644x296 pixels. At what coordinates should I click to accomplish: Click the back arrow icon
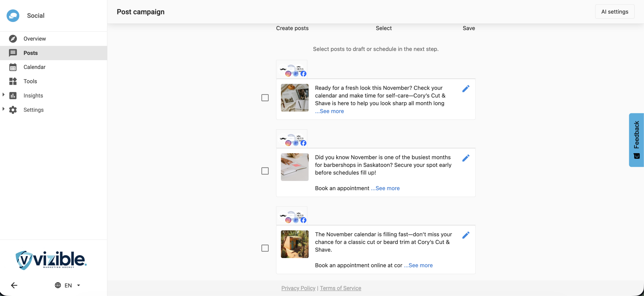(x=14, y=285)
